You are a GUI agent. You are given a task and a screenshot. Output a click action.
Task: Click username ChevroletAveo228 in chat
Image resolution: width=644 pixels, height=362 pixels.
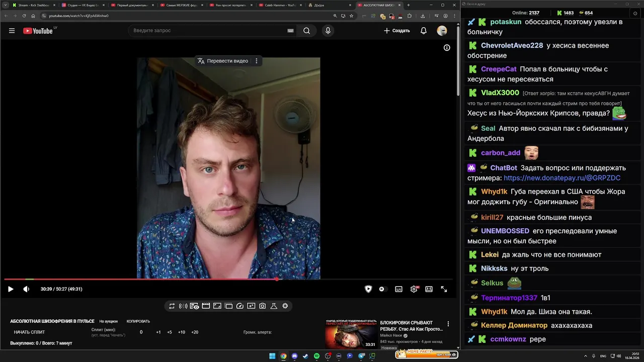(x=512, y=45)
